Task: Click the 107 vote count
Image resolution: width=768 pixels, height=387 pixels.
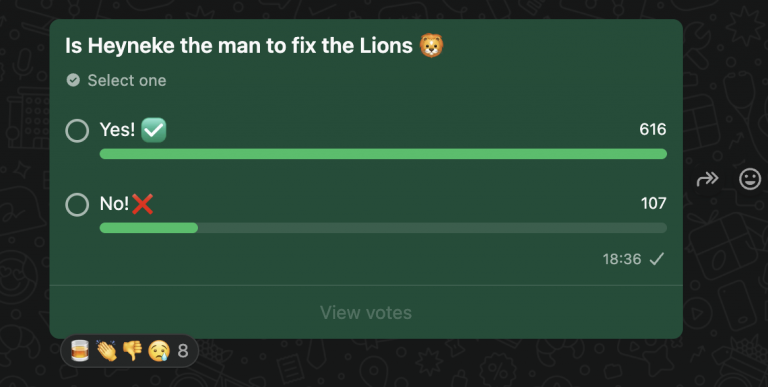Action: pyautogui.click(x=653, y=203)
